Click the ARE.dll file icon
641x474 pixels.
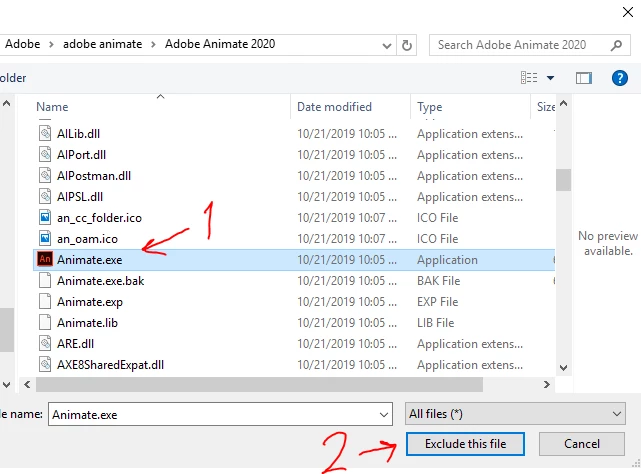(x=45, y=343)
